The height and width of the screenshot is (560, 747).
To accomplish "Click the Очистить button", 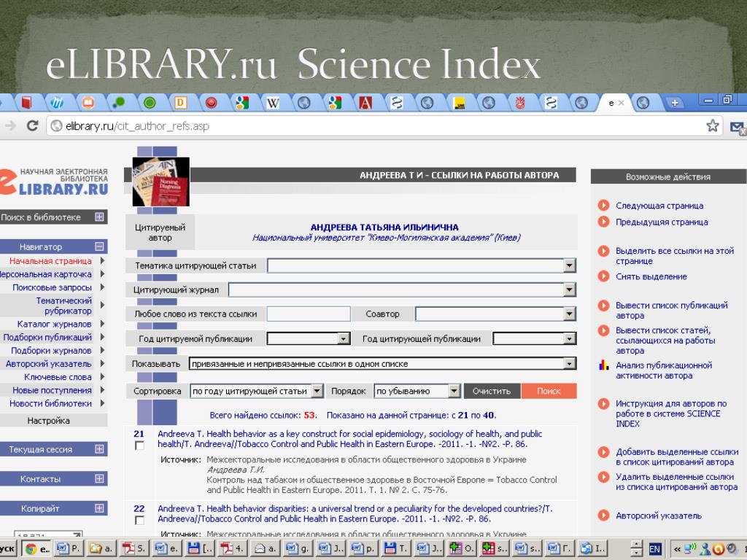I will pyautogui.click(x=492, y=391).
